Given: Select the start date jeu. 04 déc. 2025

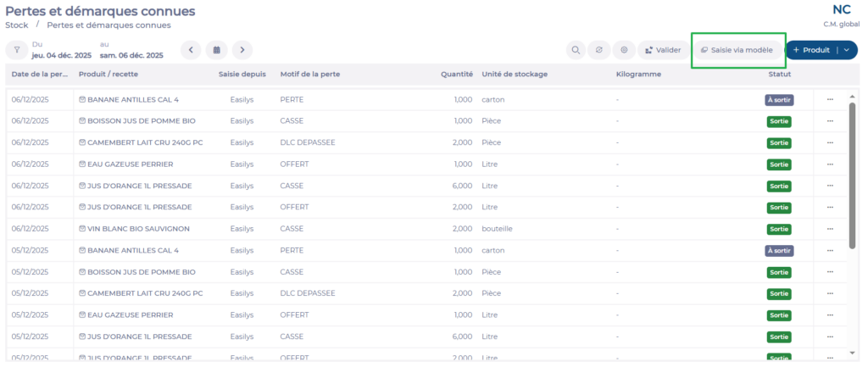Looking at the screenshot, I should tap(61, 55).
